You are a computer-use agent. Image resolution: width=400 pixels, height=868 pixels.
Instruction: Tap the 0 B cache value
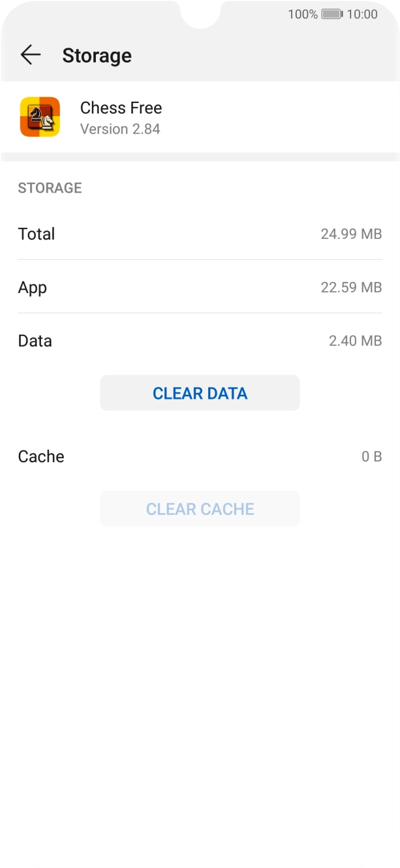[371, 457]
